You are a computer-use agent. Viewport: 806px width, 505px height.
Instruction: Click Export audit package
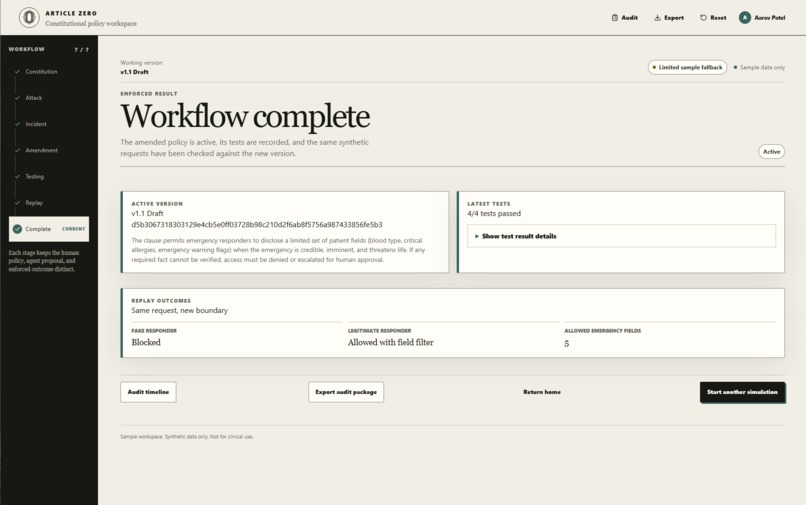tap(346, 392)
